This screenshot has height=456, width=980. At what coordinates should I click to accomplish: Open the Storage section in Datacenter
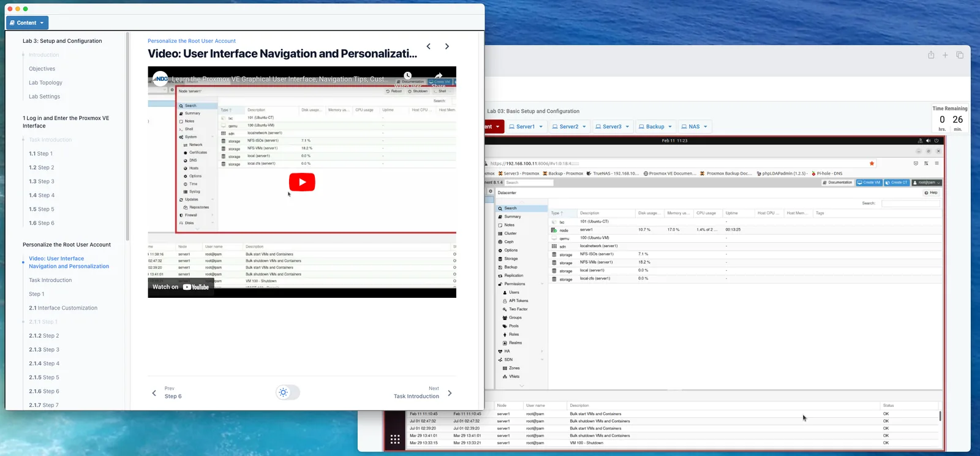click(x=511, y=259)
